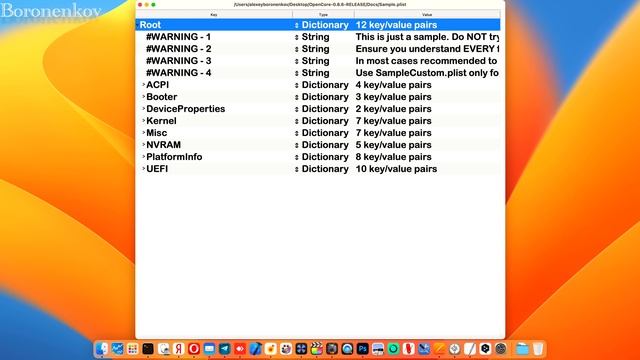Open type popup for NVRAM row
The height and width of the screenshot is (360, 640).
click(297, 145)
